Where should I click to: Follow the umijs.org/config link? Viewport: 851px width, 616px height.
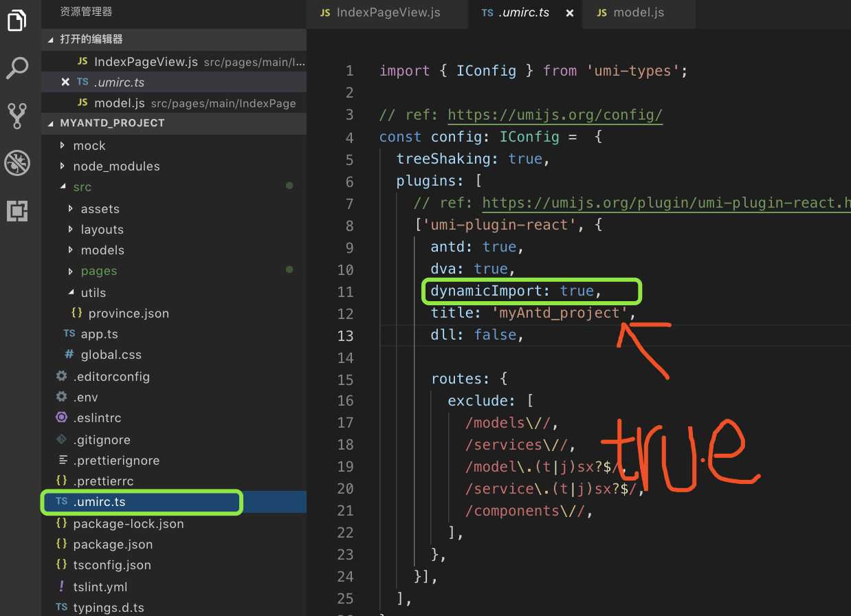click(555, 115)
